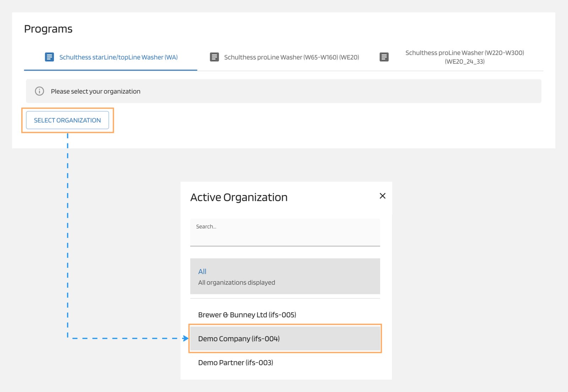
Task: Switch to the Schulthess proLine Washer (W65-W160) (WE20) tab
Action: tap(291, 57)
